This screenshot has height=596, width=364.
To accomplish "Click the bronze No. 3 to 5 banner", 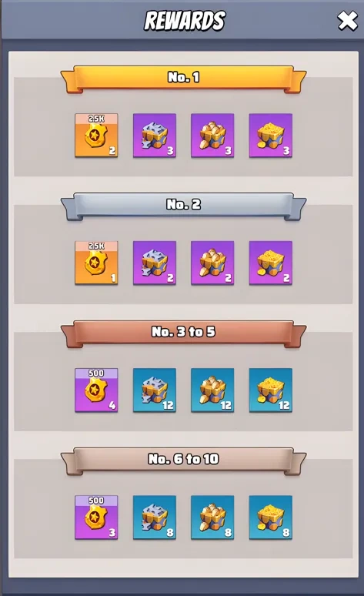I will click(183, 333).
